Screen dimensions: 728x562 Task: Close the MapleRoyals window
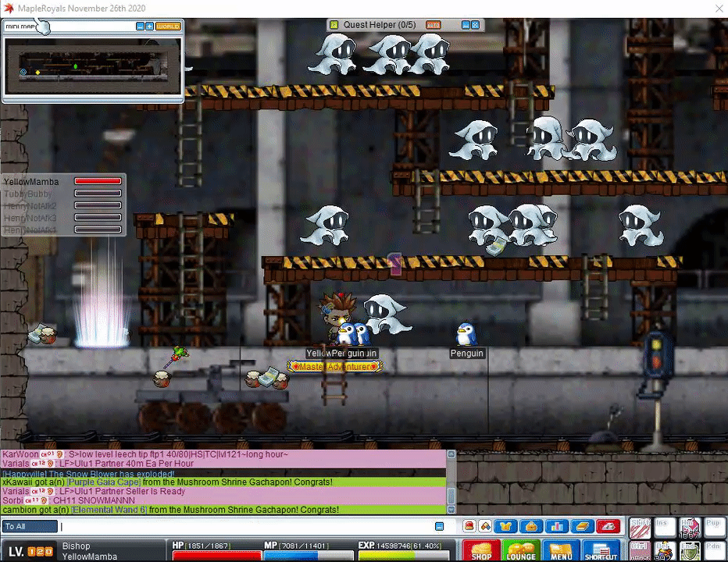pyautogui.click(x=719, y=9)
